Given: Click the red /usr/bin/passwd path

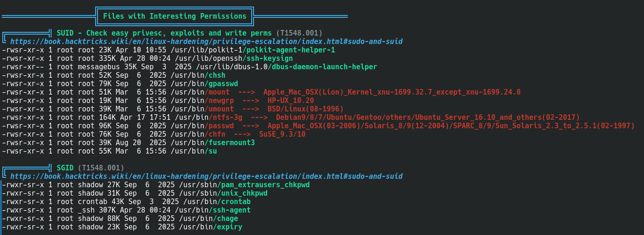Looking at the screenshot, I should (202, 126).
